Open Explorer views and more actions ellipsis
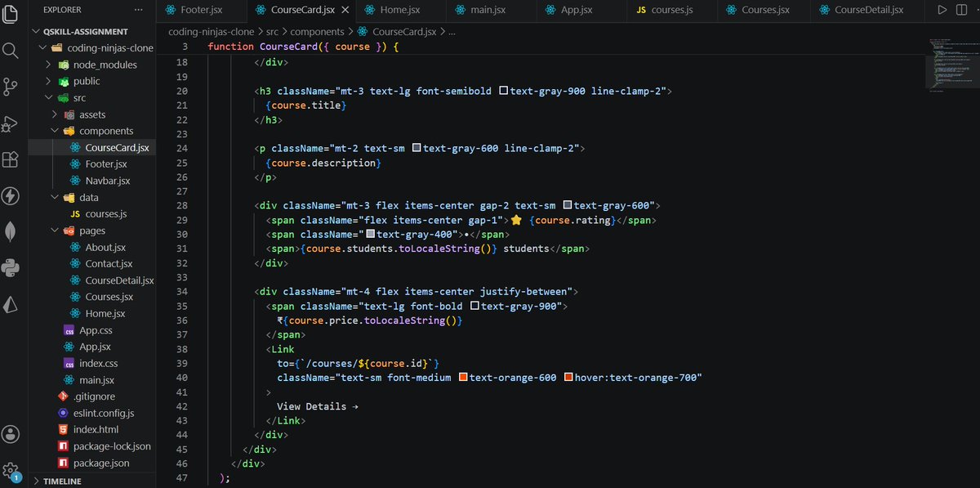980x488 pixels. click(x=138, y=10)
